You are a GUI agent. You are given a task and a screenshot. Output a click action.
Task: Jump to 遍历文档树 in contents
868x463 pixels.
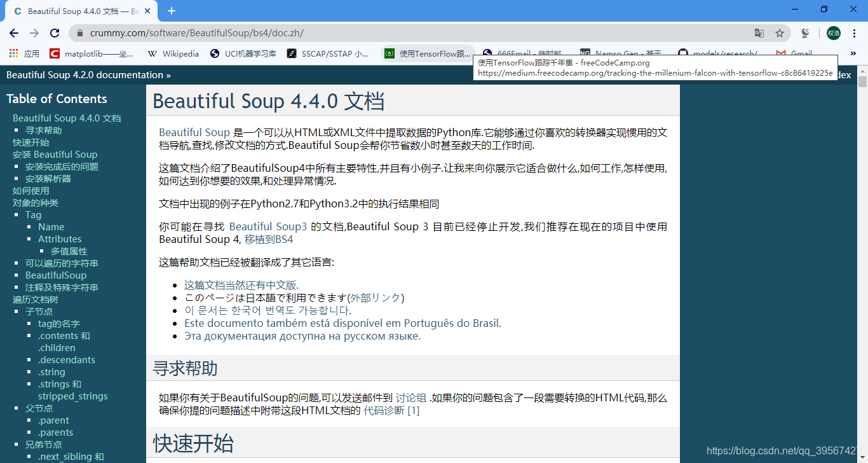(36, 300)
